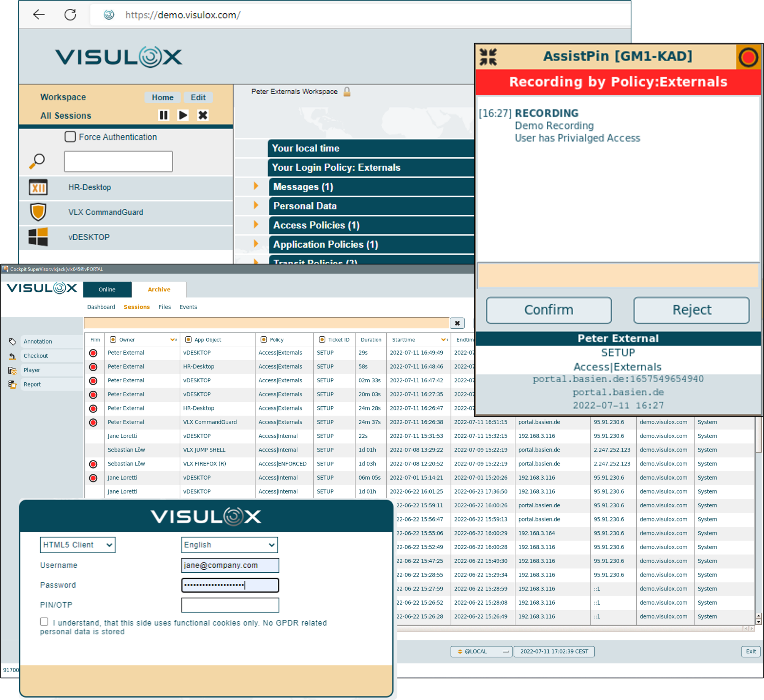764x700 pixels.
Task: Open the Events menu item
Action: coord(188,307)
